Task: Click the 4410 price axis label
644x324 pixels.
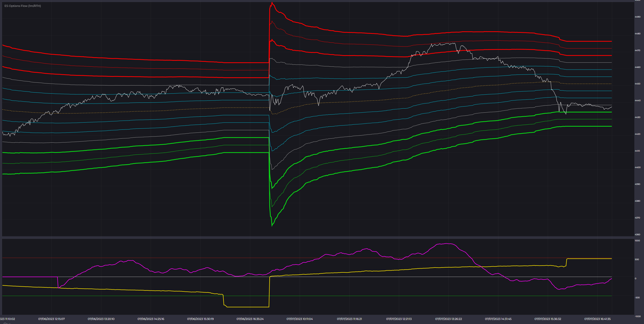Action: (x=637, y=151)
